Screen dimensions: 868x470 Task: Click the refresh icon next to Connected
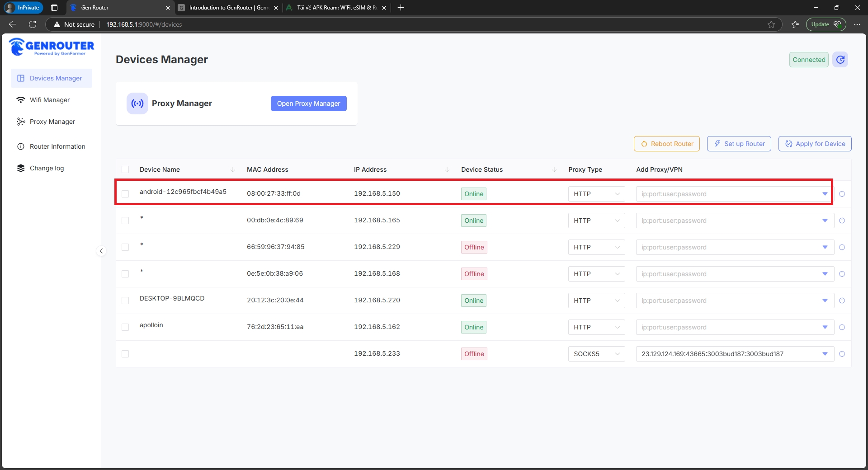pos(840,60)
